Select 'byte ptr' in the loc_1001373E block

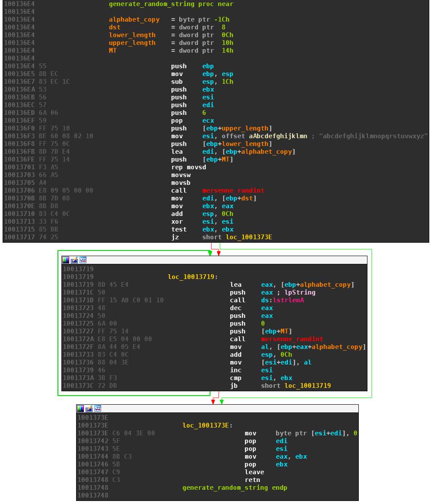291,433
